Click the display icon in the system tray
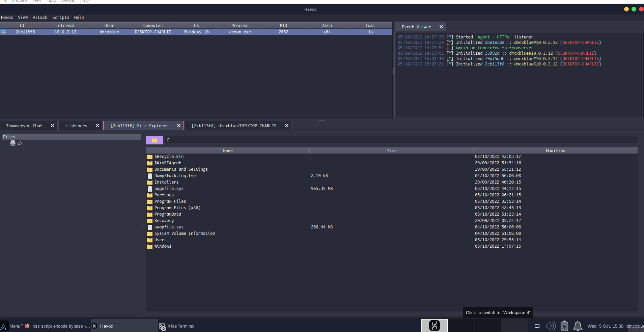Viewport: 644px width, 332px height. 537,326
